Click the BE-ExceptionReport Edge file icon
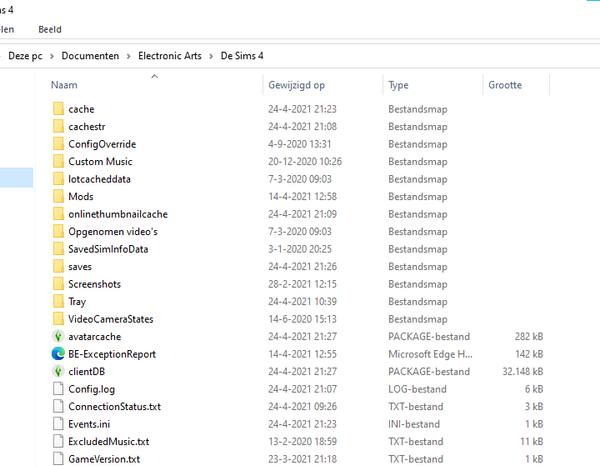This screenshot has width=600, height=466. tap(58, 354)
